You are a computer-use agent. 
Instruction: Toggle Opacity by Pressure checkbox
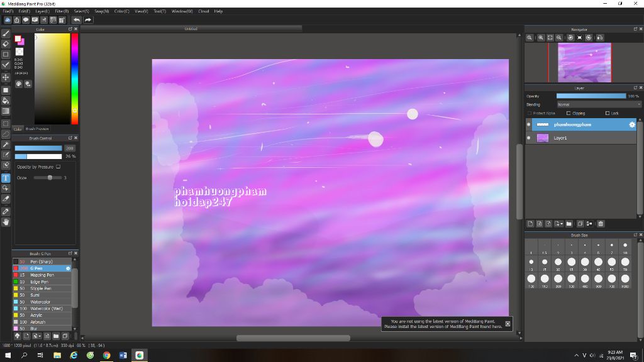(58, 167)
